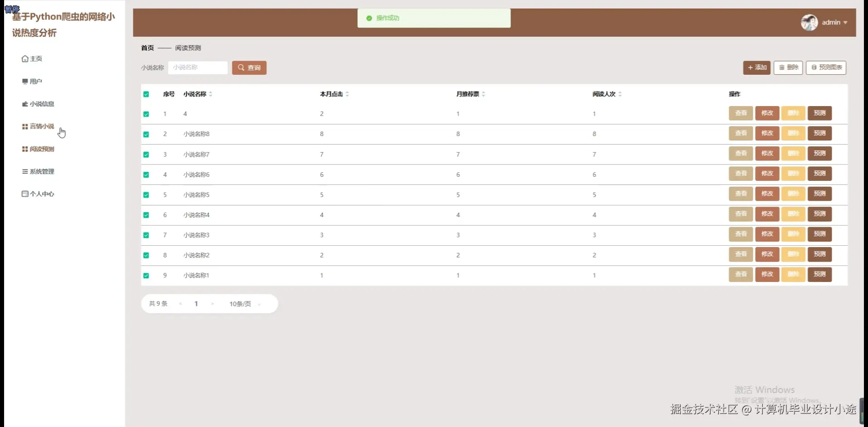Delete the 小说名称6 row with 删除
The image size is (868, 427).
tap(793, 174)
